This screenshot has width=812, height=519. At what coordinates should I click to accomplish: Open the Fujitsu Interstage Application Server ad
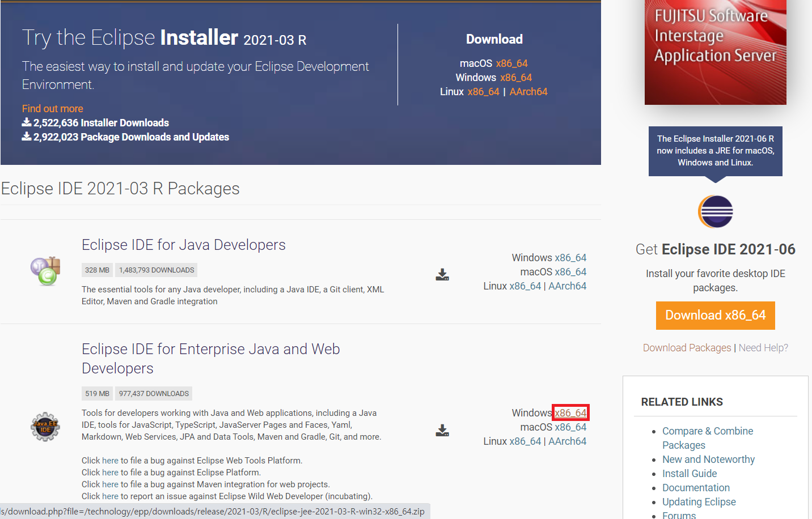[x=716, y=52]
